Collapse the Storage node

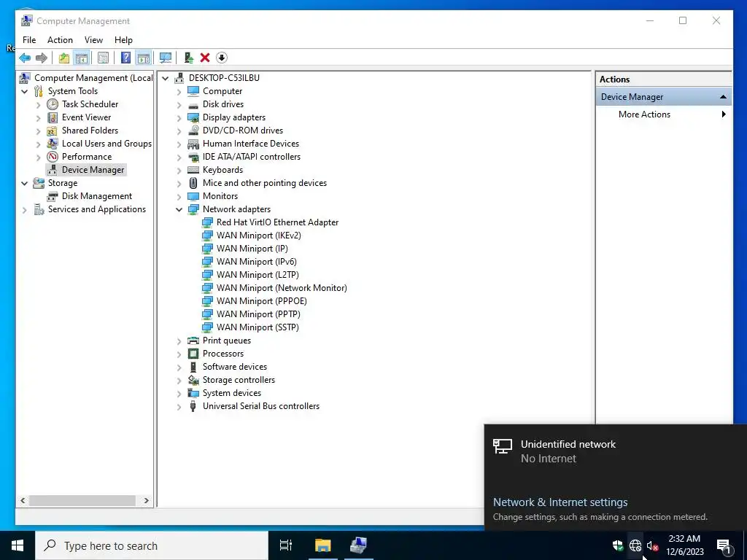click(x=24, y=183)
